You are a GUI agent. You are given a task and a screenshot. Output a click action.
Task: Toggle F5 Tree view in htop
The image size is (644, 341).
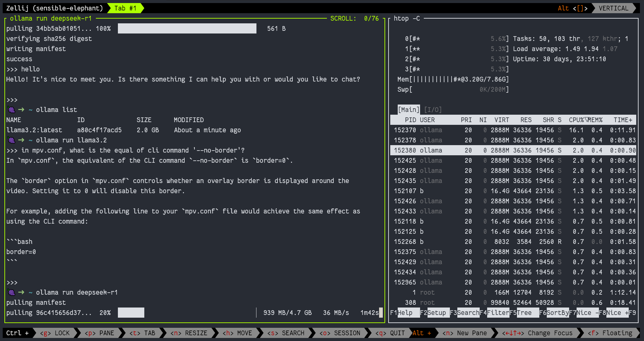(524, 313)
